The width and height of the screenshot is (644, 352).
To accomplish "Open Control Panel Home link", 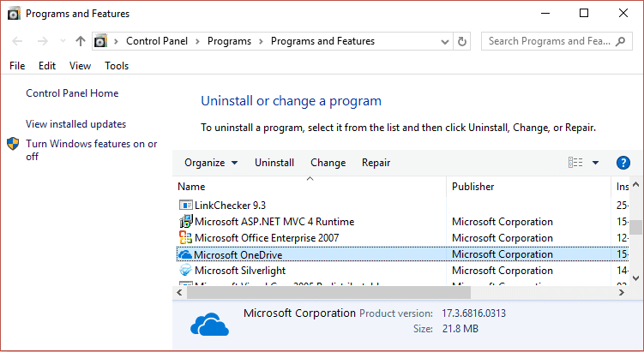I will point(72,93).
